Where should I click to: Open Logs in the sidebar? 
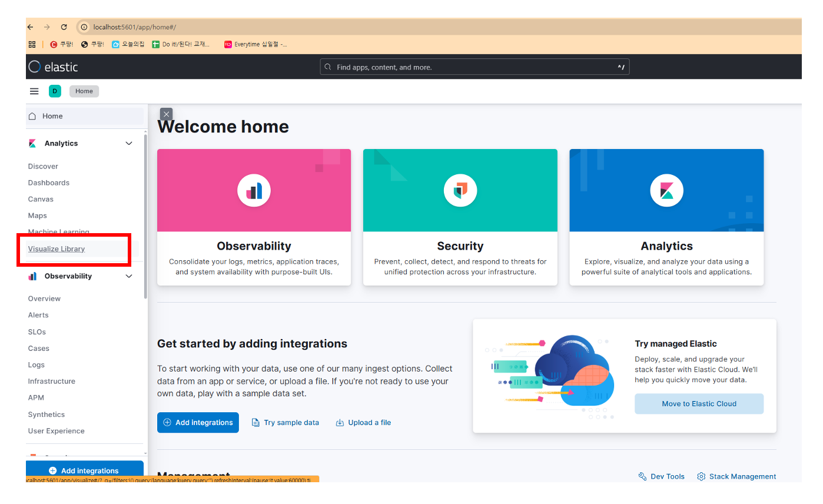coord(36,364)
